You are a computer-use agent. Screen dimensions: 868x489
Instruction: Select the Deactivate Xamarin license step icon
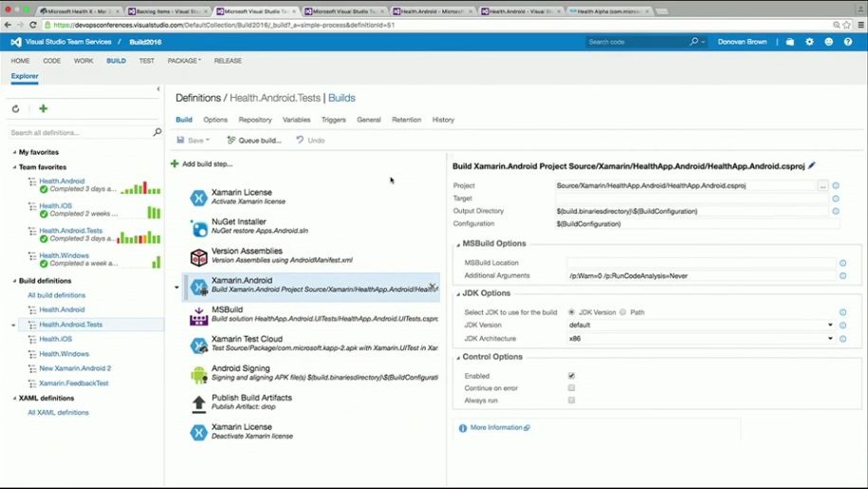[x=198, y=433]
